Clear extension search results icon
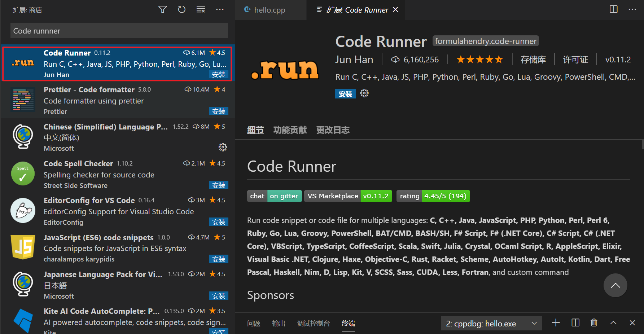 point(201,10)
